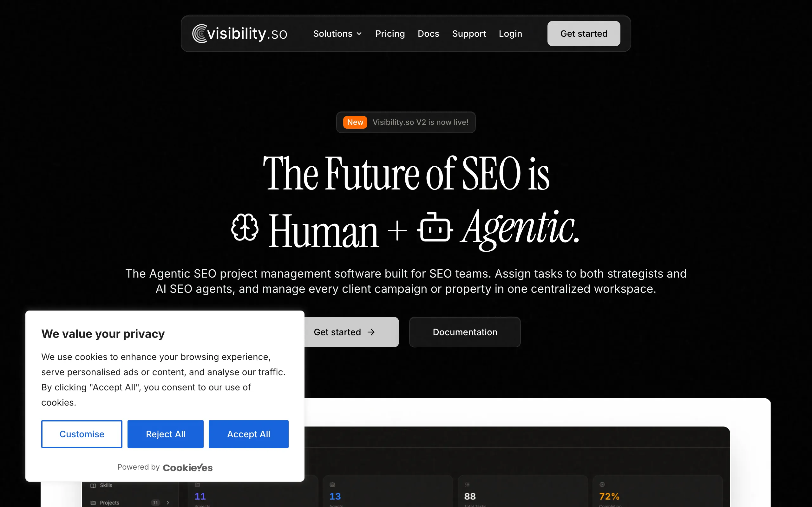Open the Docs nav item
The height and width of the screenshot is (507, 812).
pyautogui.click(x=428, y=34)
